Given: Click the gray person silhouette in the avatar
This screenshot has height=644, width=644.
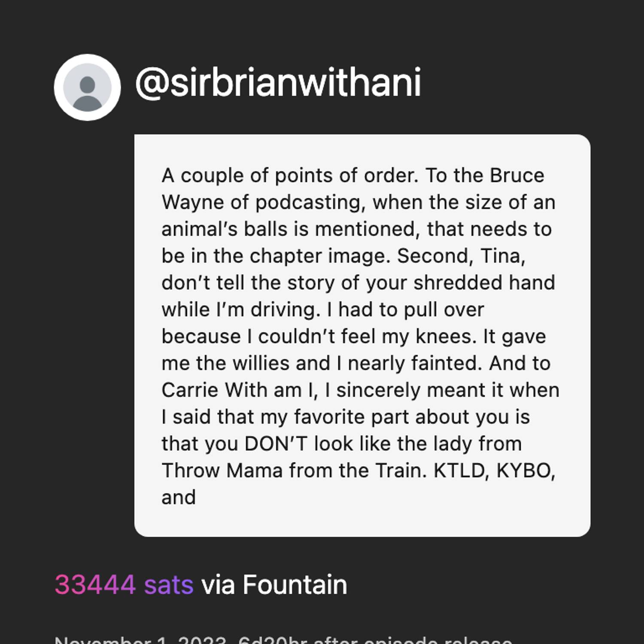Looking at the screenshot, I should click(x=87, y=92).
